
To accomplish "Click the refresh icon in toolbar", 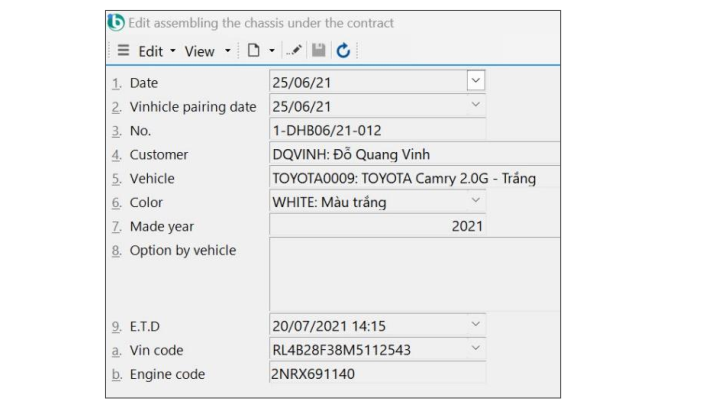I will pos(339,52).
